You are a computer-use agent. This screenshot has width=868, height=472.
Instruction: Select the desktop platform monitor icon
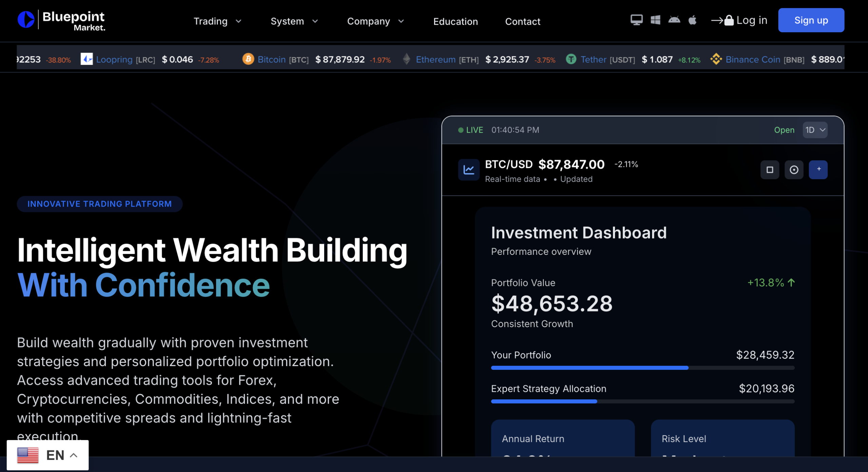click(637, 20)
